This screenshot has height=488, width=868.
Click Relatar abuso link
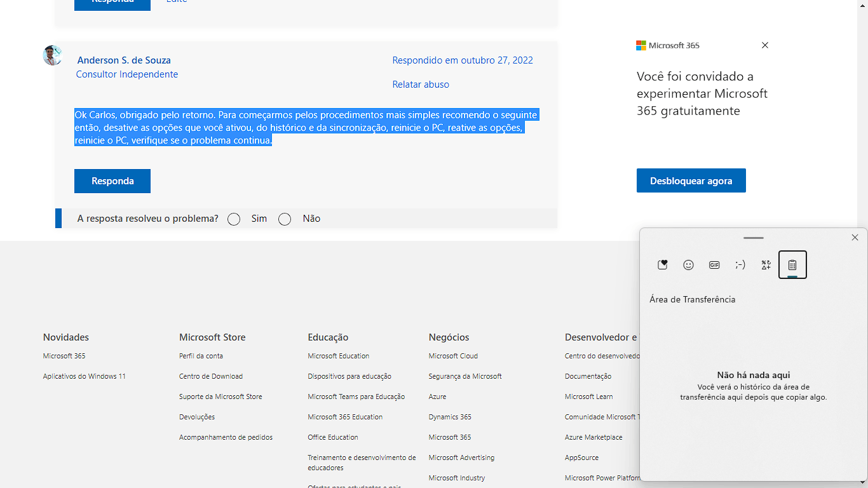tap(421, 85)
